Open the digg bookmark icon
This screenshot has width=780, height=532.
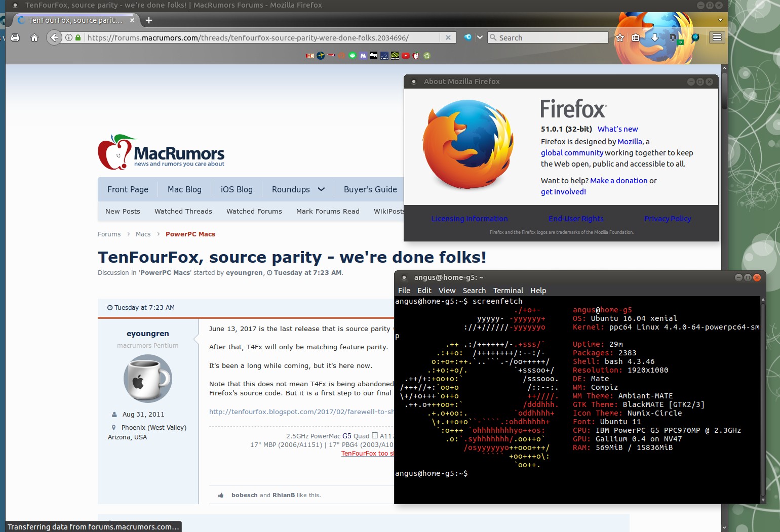(374, 56)
